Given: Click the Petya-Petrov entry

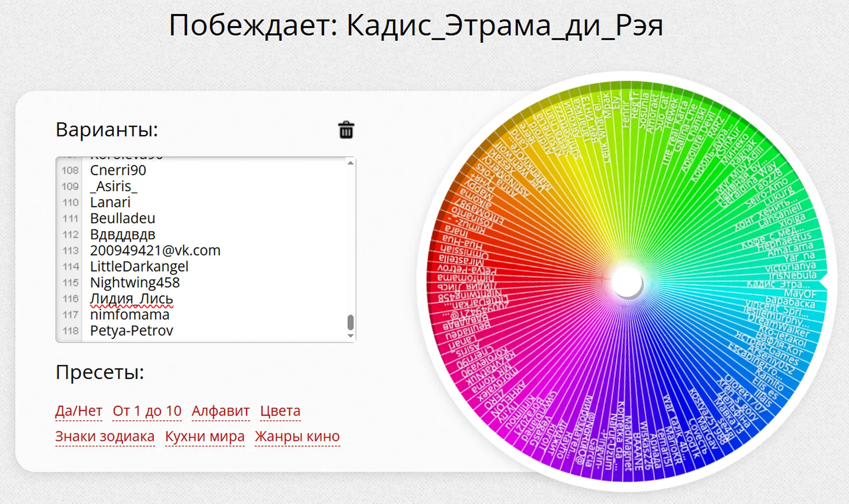Looking at the screenshot, I should pyautogui.click(x=132, y=331).
